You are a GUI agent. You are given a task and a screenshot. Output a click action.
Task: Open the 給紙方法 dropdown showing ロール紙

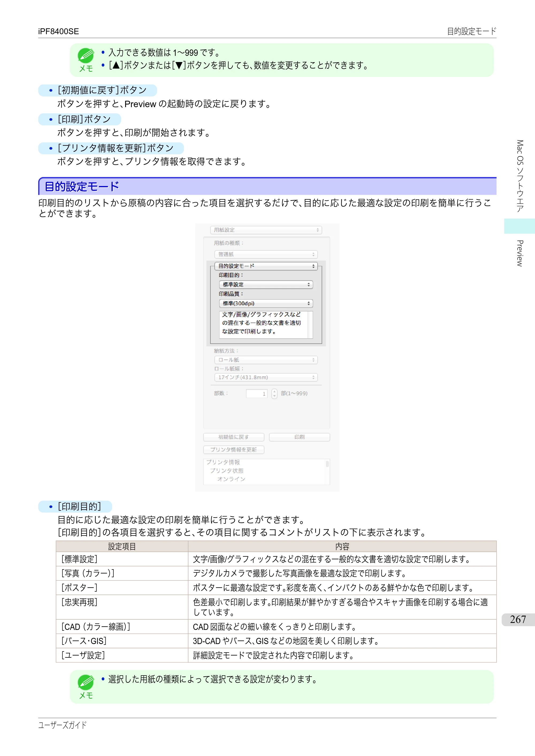pos(266,360)
